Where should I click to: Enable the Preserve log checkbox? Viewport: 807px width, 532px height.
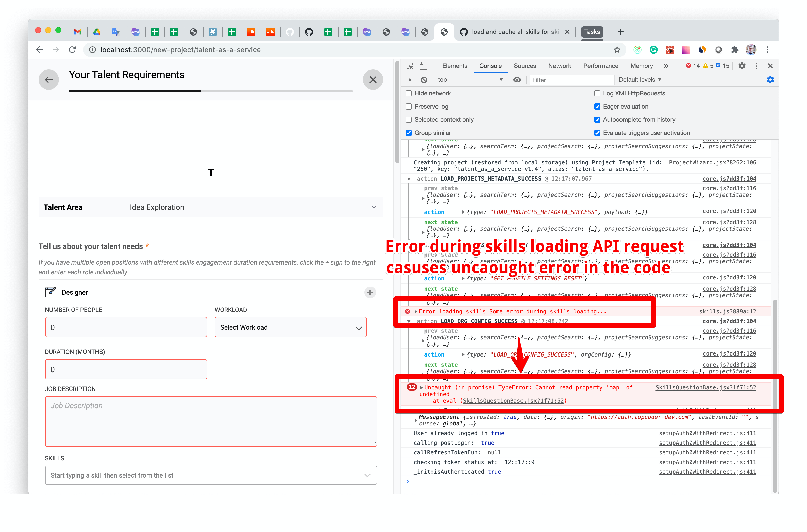[408, 107]
